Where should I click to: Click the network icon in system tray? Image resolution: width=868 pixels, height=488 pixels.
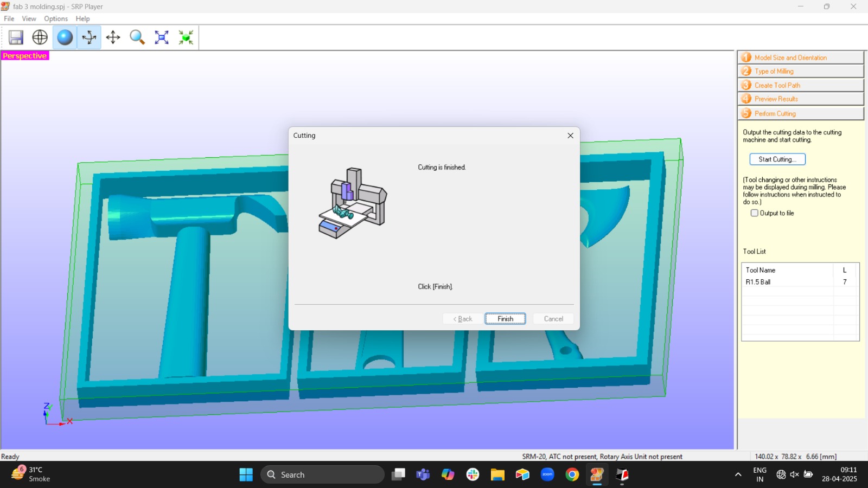pos(781,474)
